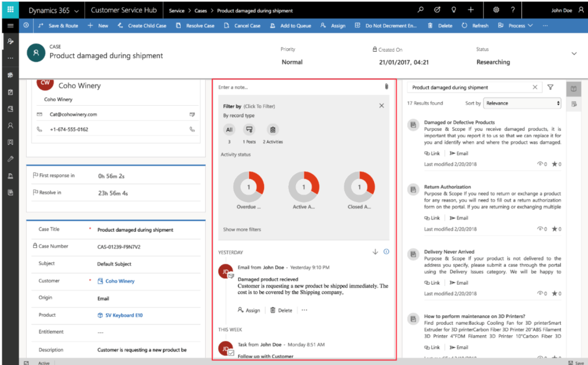Click the New command button

[x=98, y=26]
